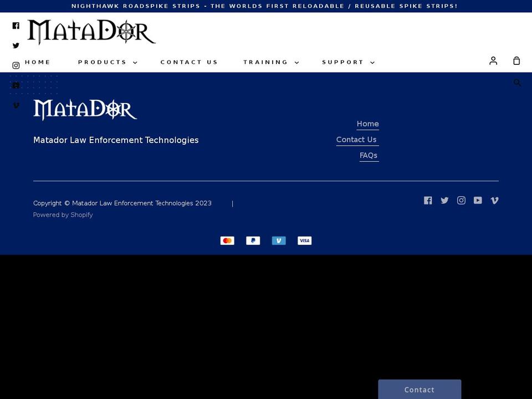Go to Home in the navigation bar
The image size is (532, 399).
(37, 62)
